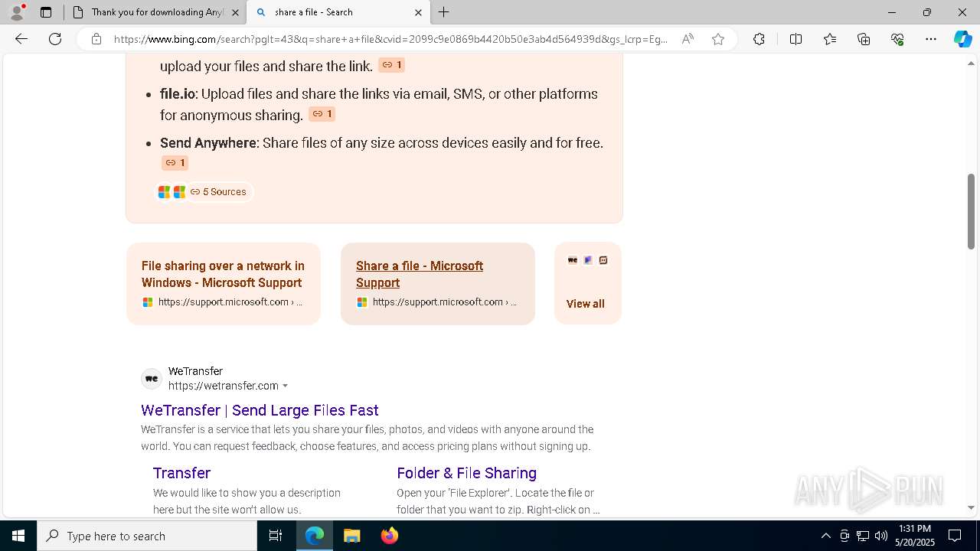Screen dimensions: 980x551
Task: Close the 'share a file - Search' tab
Action: coord(418,12)
